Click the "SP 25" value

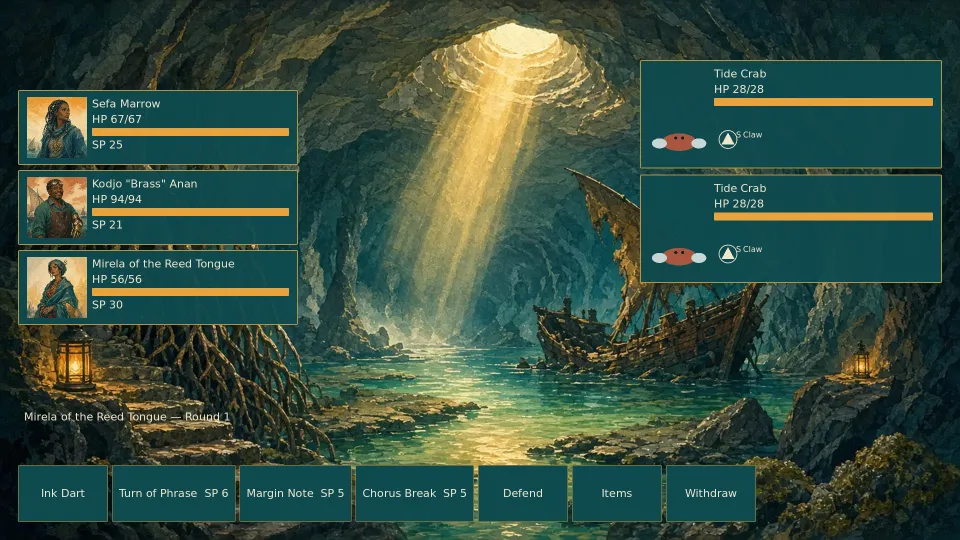[x=107, y=145]
